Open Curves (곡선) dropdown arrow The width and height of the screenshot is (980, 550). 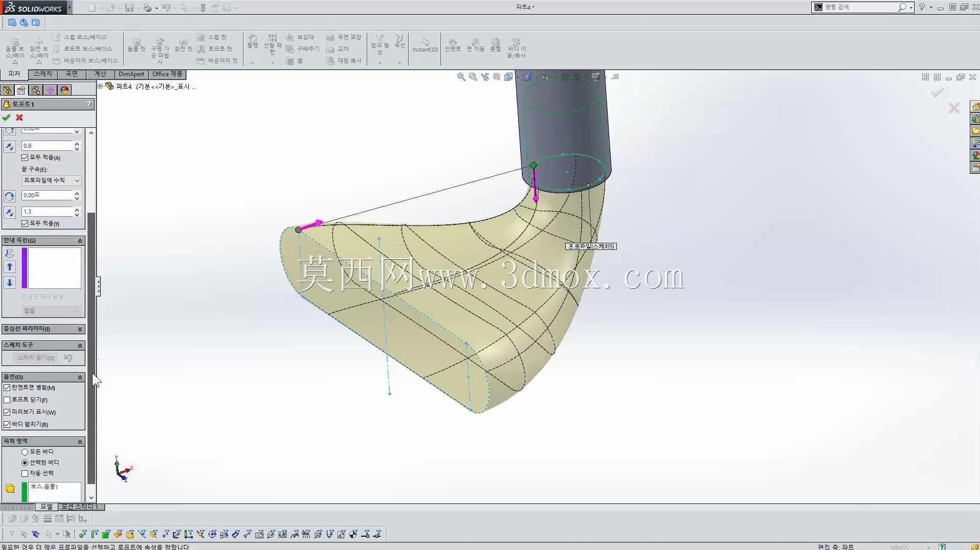(x=399, y=63)
